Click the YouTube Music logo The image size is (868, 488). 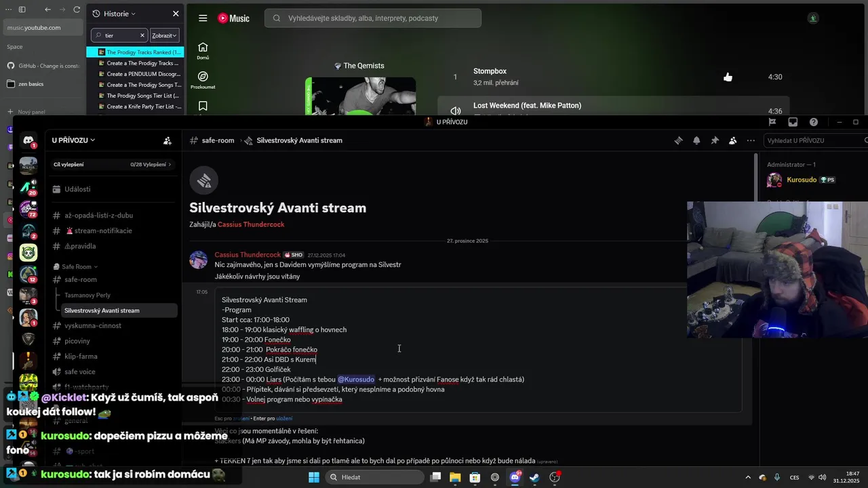click(233, 18)
